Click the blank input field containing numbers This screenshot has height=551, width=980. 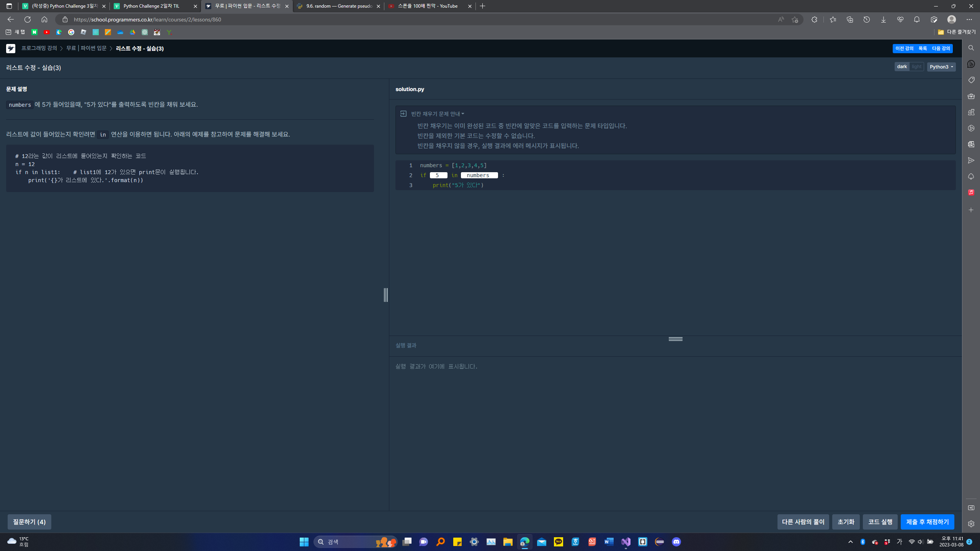click(479, 175)
